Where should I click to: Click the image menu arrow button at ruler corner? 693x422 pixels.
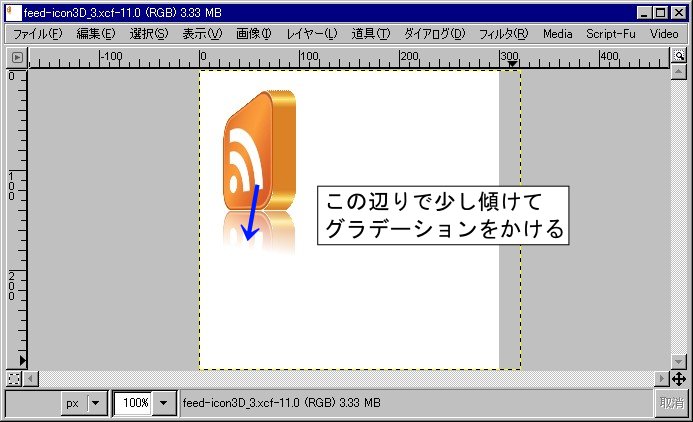coord(17,57)
